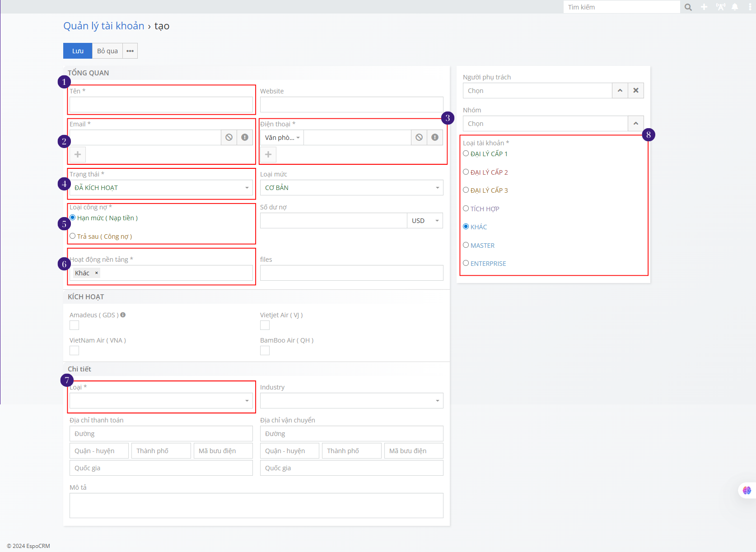
Task: Clear the Người phụ trách selection with X
Action: click(635, 91)
